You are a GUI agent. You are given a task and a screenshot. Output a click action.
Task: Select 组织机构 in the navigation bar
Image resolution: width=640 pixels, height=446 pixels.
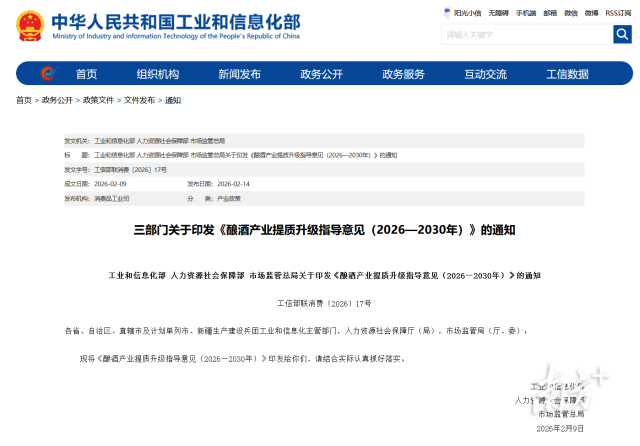tap(158, 74)
